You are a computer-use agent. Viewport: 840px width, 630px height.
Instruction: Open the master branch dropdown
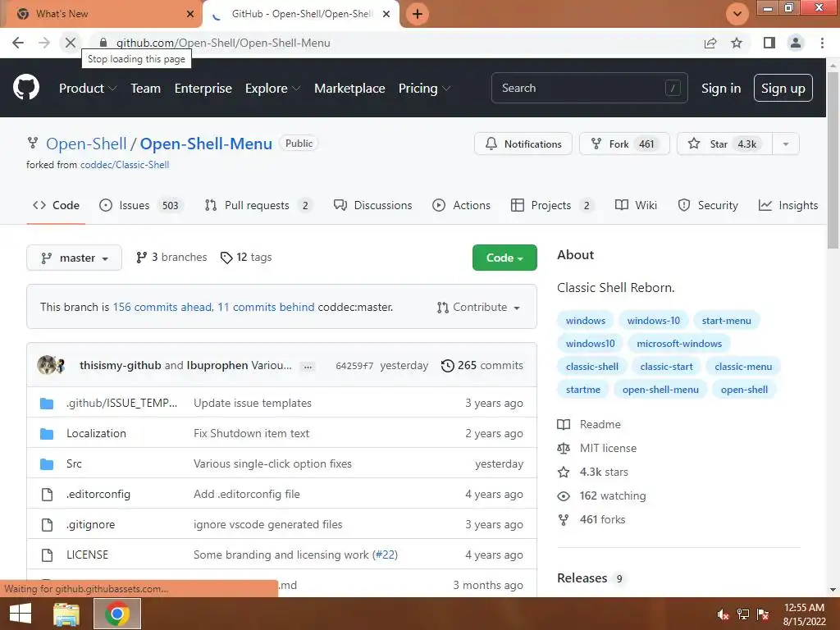point(74,258)
